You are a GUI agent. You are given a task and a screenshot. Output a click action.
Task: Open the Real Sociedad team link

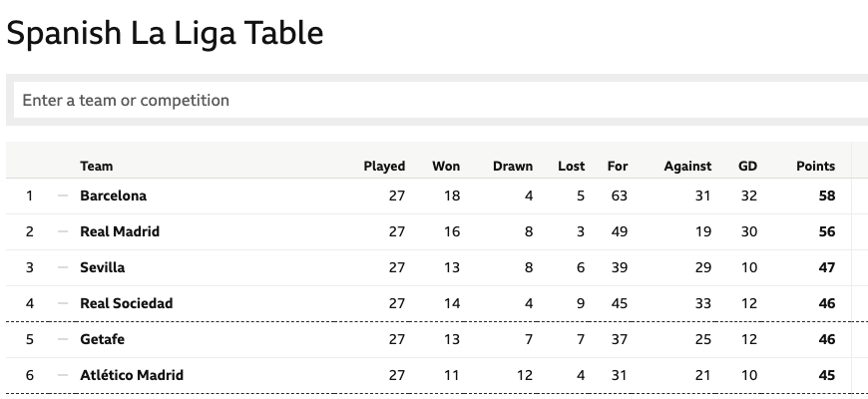tap(127, 304)
